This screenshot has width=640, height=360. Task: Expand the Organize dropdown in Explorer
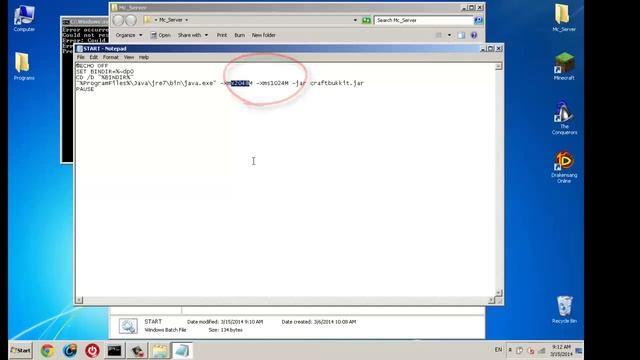pyautogui.click(x=129, y=35)
